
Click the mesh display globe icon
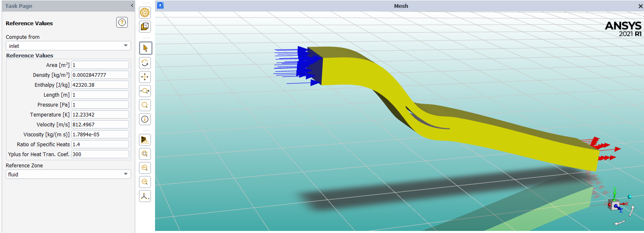145,12
